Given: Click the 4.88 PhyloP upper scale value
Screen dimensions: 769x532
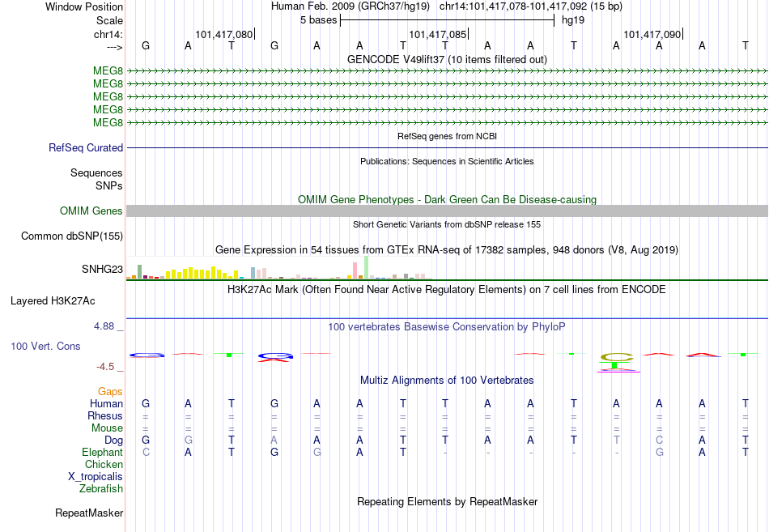Looking at the screenshot, I should (x=104, y=326).
